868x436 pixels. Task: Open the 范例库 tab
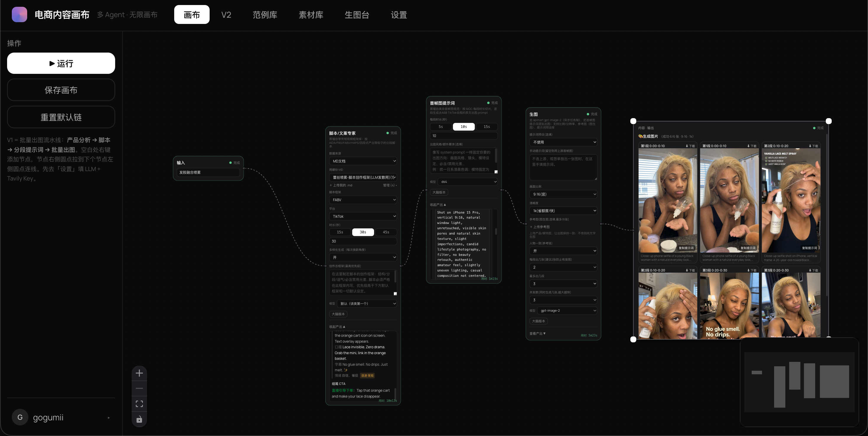[265, 14]
